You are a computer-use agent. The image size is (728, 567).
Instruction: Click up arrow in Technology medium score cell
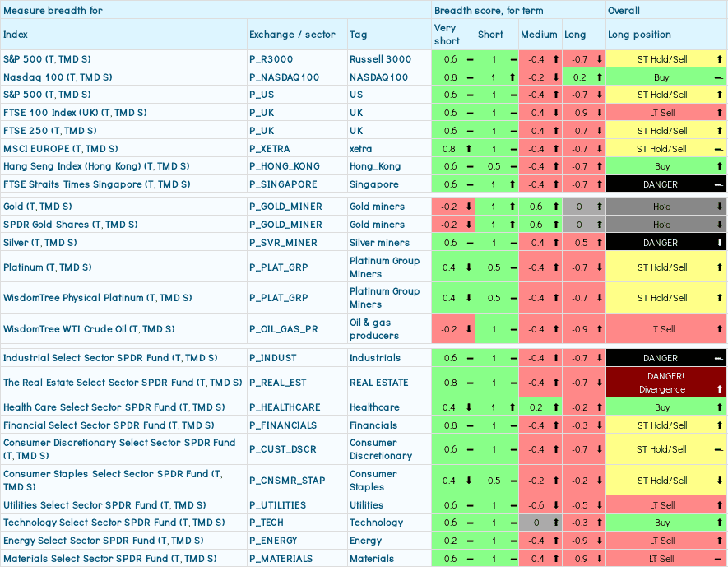556,523
